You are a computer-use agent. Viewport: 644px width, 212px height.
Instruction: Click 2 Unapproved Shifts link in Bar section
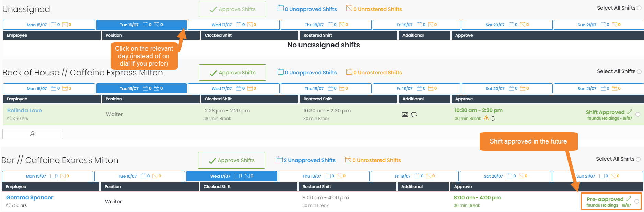click(306, 160)
